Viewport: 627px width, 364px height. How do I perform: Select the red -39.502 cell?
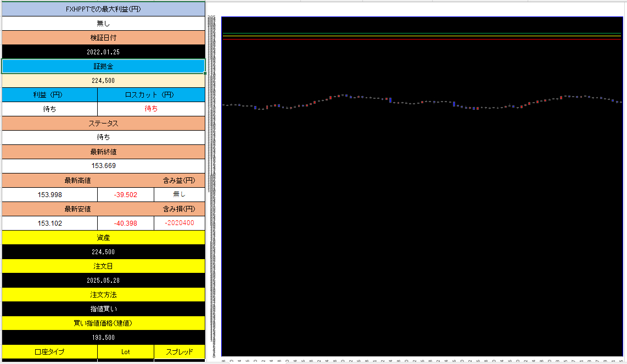point(126,194)
